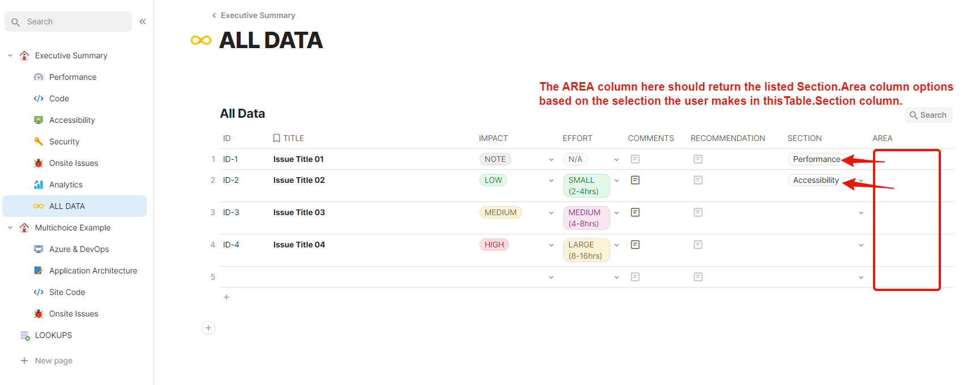
Task: Click the bug icon next to Onsite Issues
Action: (x=38, y=163)
